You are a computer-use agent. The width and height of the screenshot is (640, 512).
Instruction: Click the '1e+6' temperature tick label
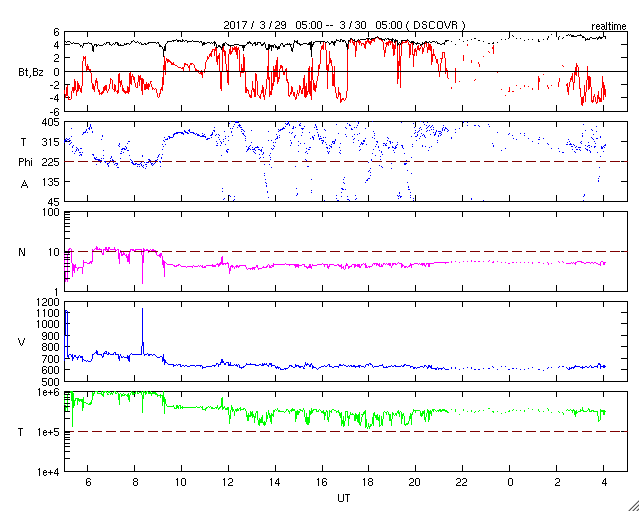(x=49, y=392)
